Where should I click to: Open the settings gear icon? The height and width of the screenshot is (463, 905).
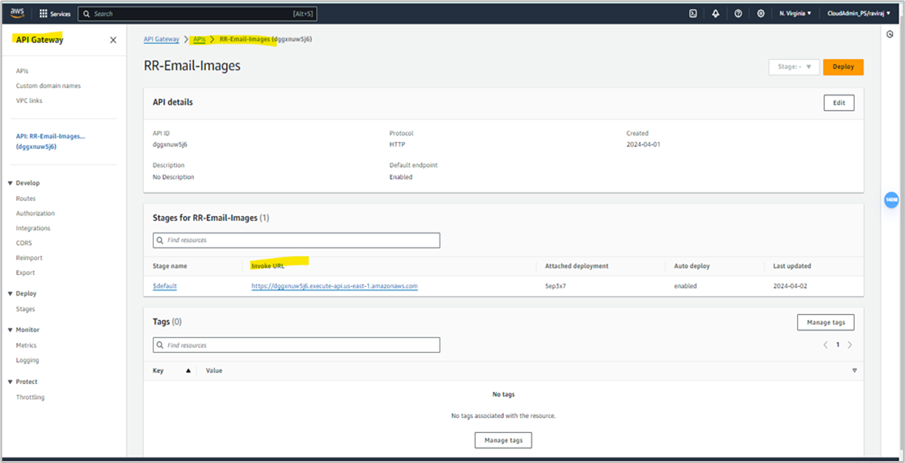point(761,13)
